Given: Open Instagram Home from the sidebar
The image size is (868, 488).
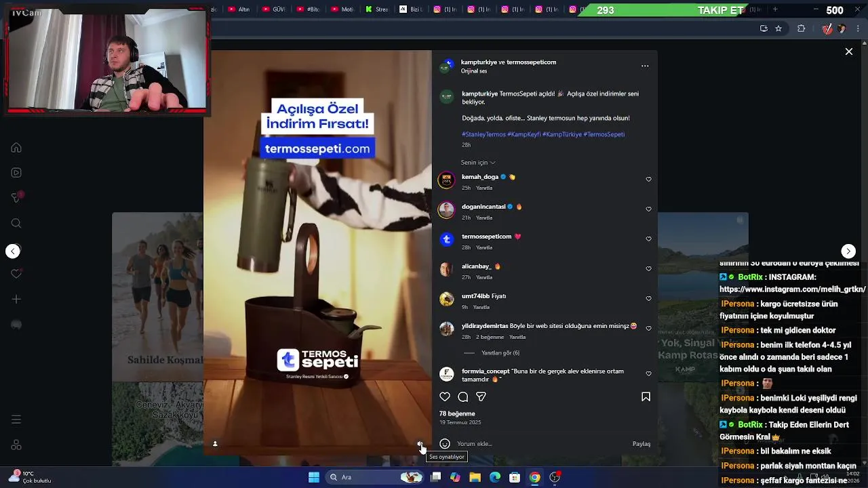Looking at the screenshot, I should pyautogui.click(x=16, y=148).
